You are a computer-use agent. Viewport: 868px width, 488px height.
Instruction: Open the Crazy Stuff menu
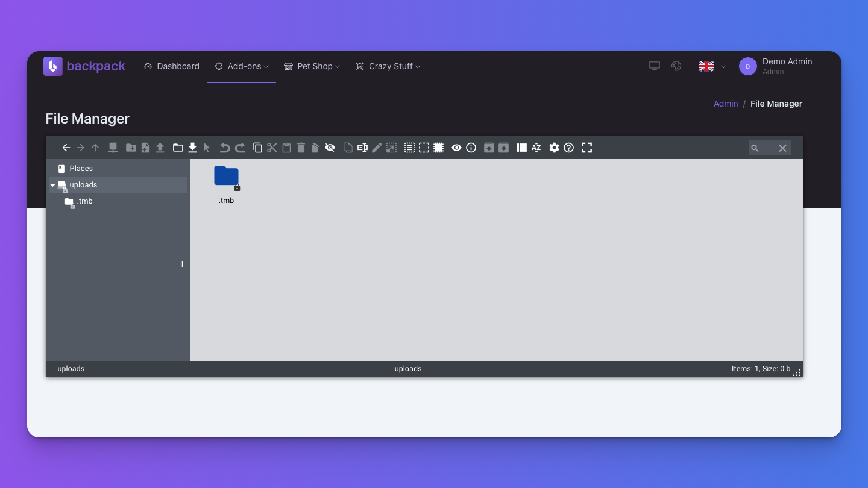388,66
